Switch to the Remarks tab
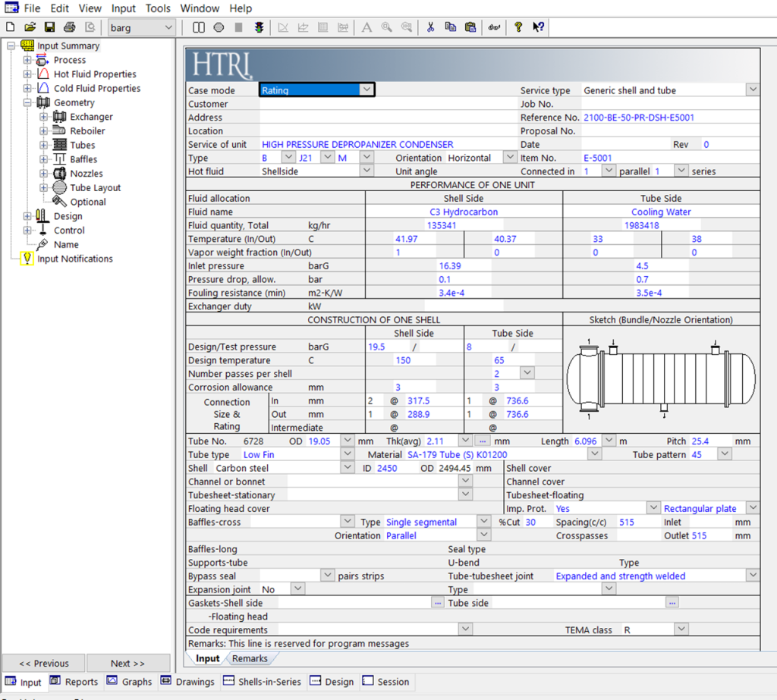 [250, 658]
